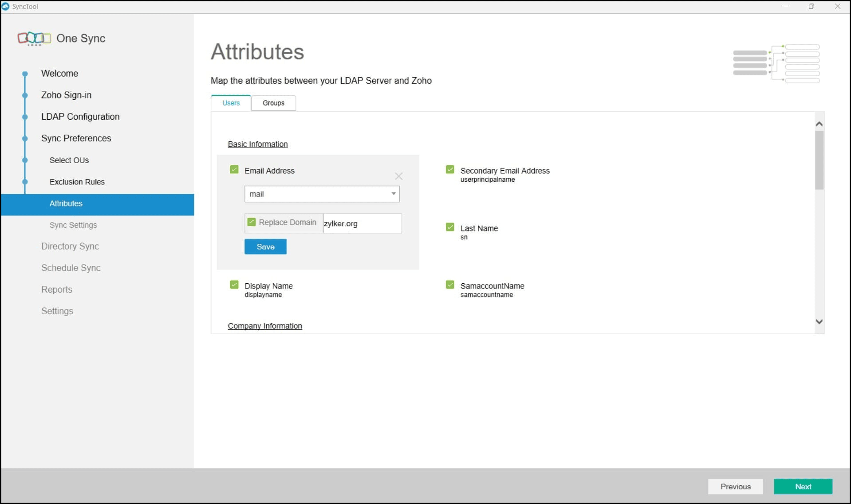Click the scrollbar down arrow
The height and width of the screenshot is (504, 851).
click(819, 322)
